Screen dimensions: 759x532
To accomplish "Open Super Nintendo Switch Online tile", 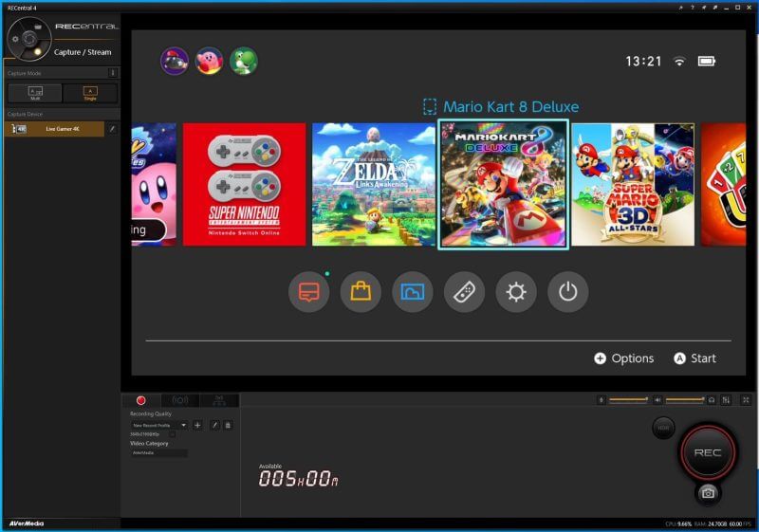I will [x=245, y=184].
